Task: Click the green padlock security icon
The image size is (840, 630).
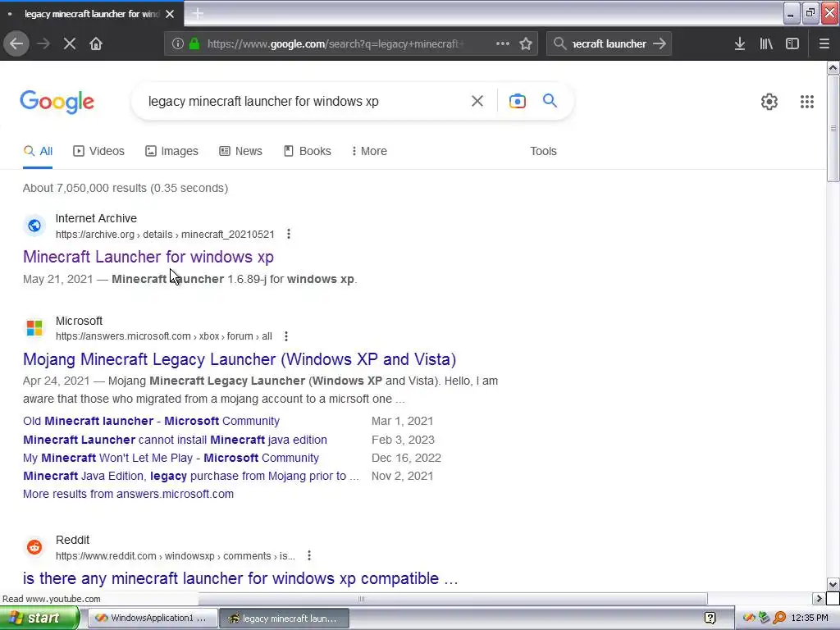Action: click(194, 44)
